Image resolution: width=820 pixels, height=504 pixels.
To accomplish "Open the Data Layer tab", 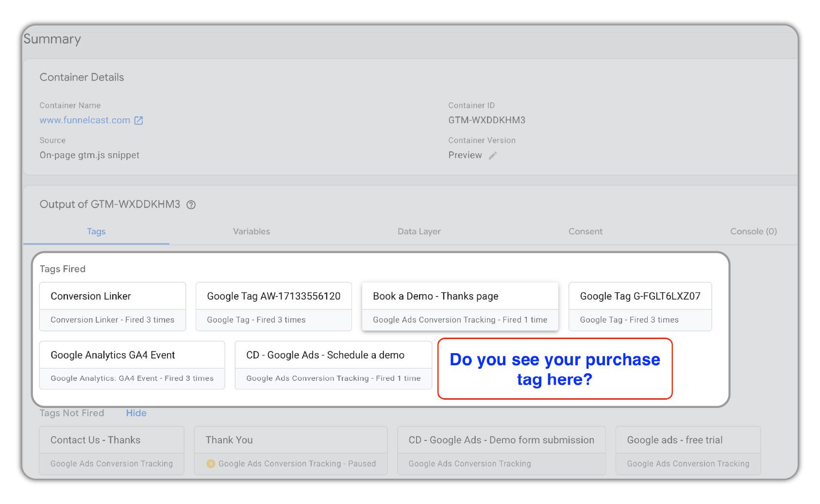I will pyautogui.click(x=419, y=231).
